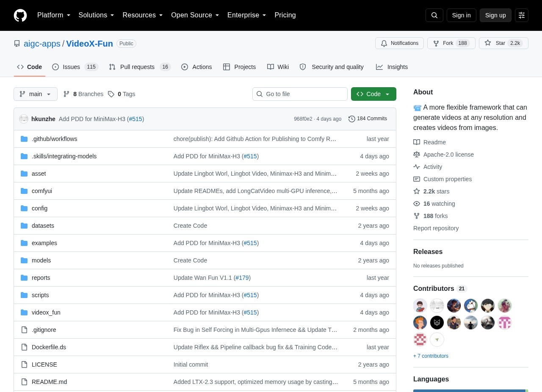The width and height of the screenshot is (542, 392).
Task: Switch to the Projects tab
Action: [x=240, y=67]
